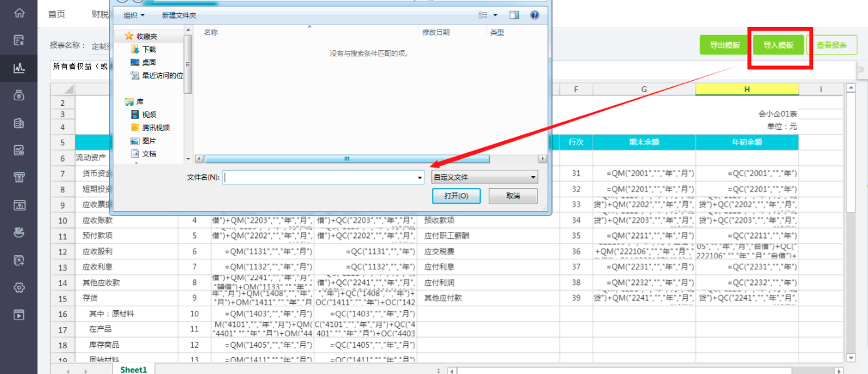Switch to the 首页 tab
868x374 pixels.
coord(57,14)
